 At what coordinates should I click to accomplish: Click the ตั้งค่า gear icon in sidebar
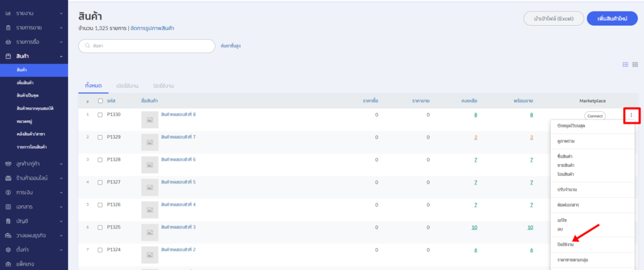click(x=8, y=251)
